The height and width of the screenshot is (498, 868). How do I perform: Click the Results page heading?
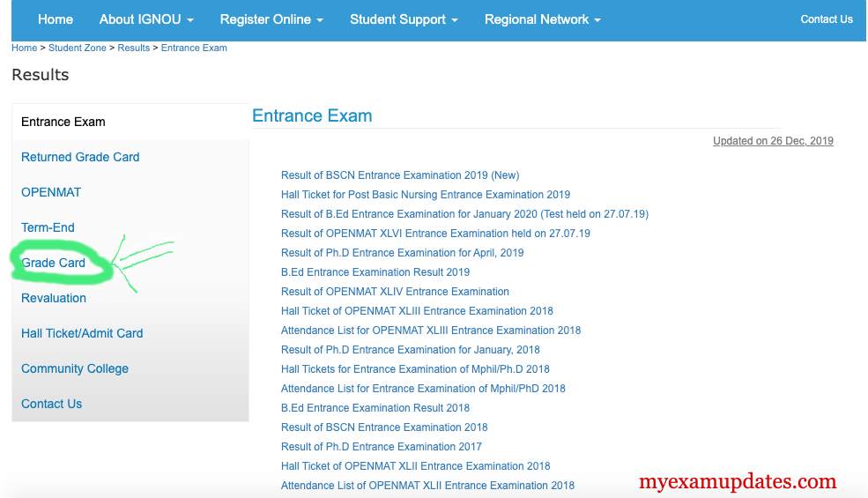click(41, 75)
